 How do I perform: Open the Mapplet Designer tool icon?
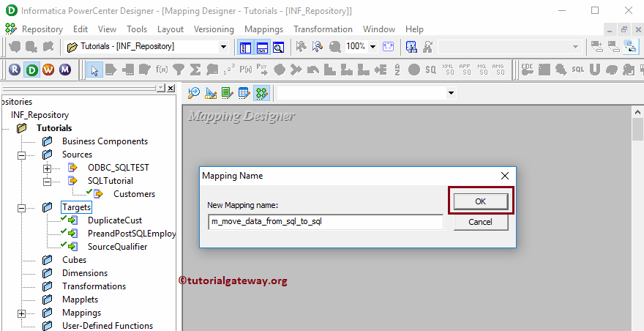coord(244,93)
